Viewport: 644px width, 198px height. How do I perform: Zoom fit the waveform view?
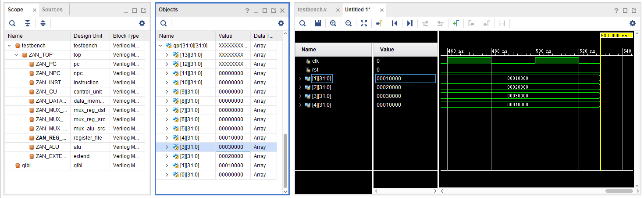pyautogui.click(x=364, y=23)
